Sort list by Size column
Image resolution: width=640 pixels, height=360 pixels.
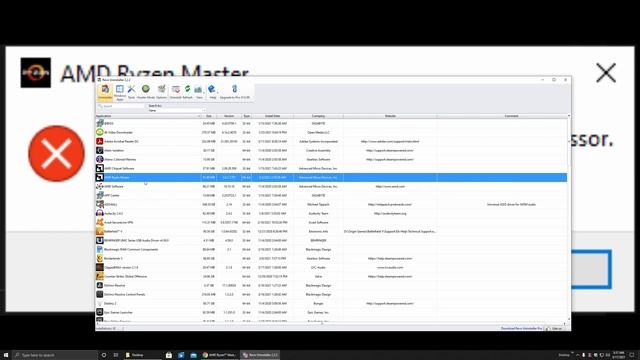pos(209,116)
